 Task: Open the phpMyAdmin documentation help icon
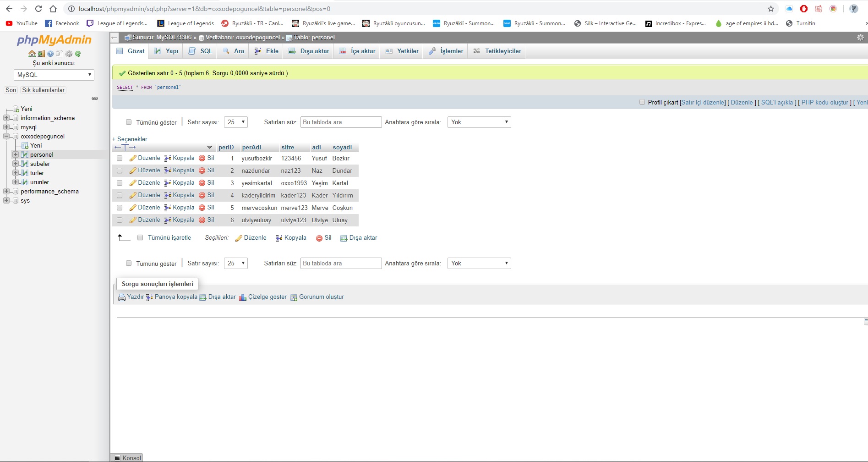[x=50, y=54]
